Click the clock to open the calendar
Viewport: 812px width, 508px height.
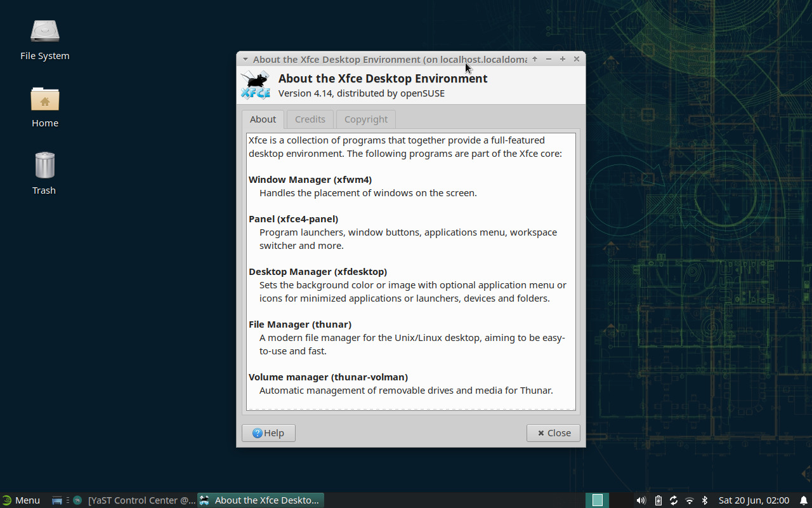(755, 500)
